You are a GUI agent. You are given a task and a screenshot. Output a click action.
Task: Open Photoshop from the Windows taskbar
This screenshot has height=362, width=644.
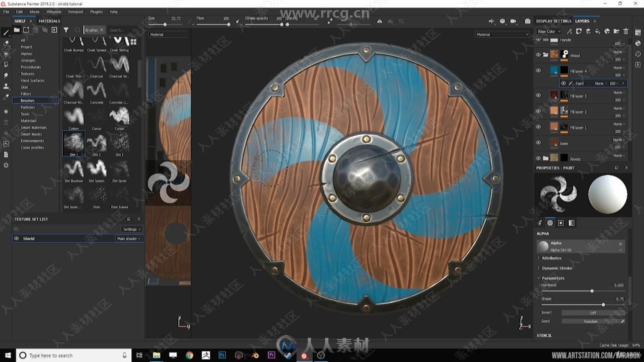pos(222,355)
